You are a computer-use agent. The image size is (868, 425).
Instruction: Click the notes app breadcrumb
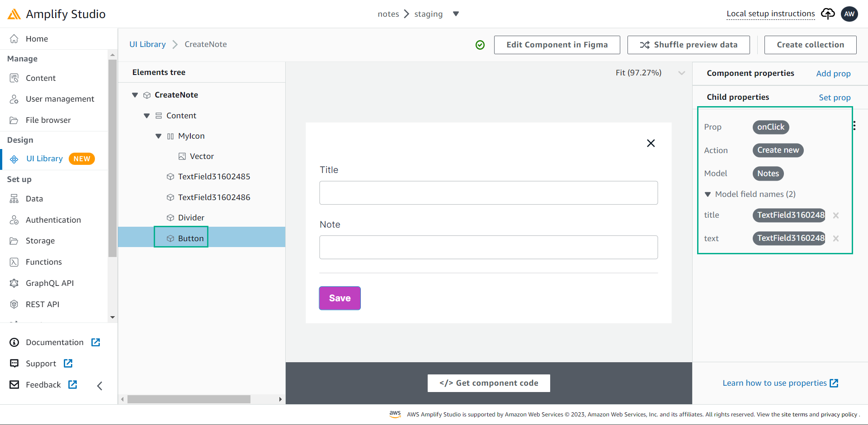tap(388, 14)
